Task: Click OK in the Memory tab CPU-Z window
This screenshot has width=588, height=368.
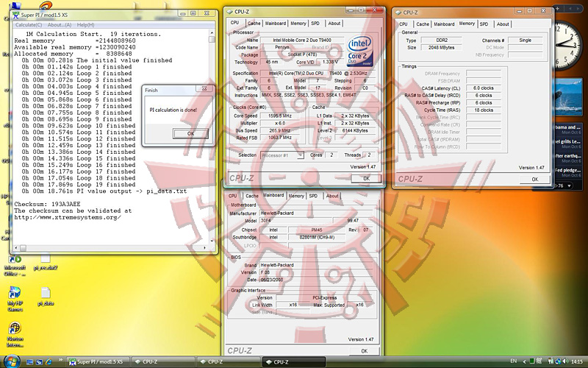Action: point(535,180)
